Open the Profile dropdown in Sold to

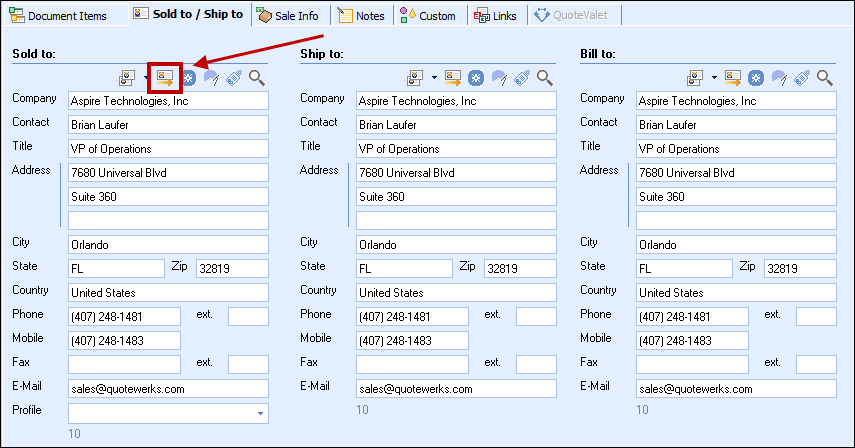(261, 413)
